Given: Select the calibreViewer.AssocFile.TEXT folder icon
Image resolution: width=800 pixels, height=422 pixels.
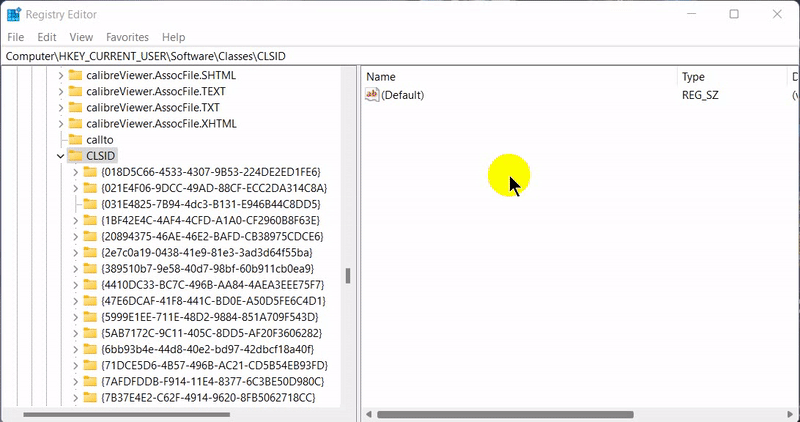Looking at the screenshot, I should click(75, 92).
